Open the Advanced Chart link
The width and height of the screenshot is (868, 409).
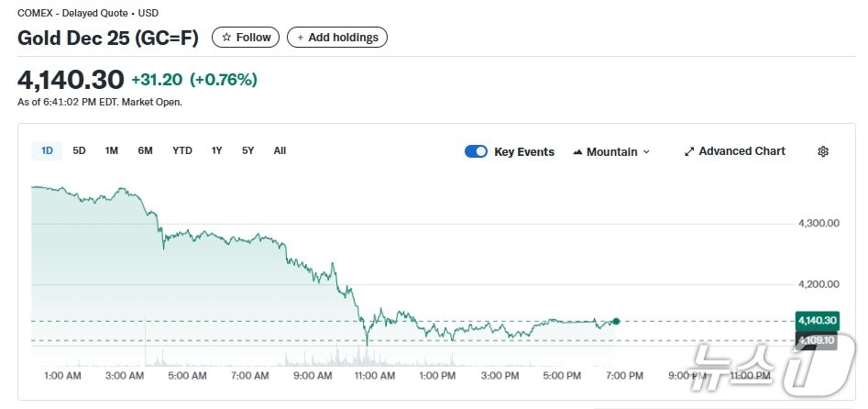(742, 151)
